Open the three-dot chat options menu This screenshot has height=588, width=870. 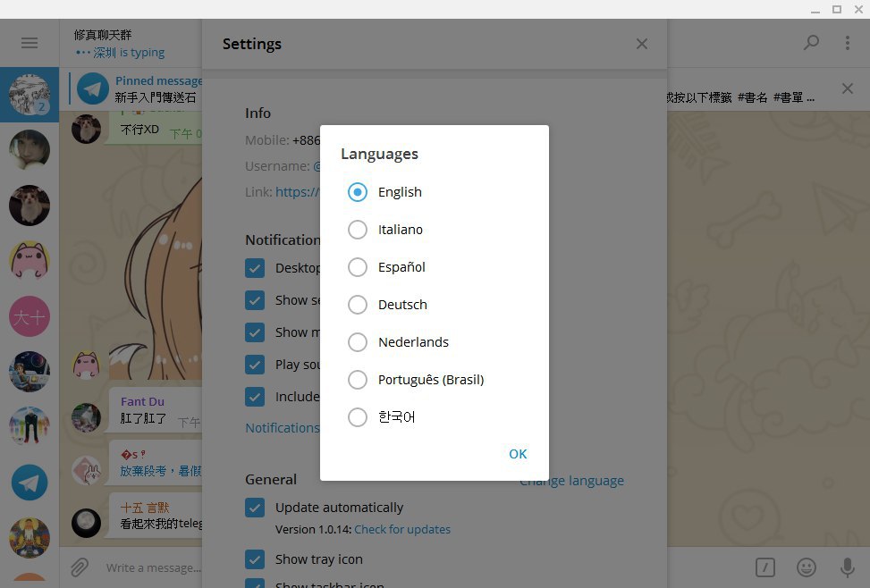pyautogui.click(x=848, y=43)
